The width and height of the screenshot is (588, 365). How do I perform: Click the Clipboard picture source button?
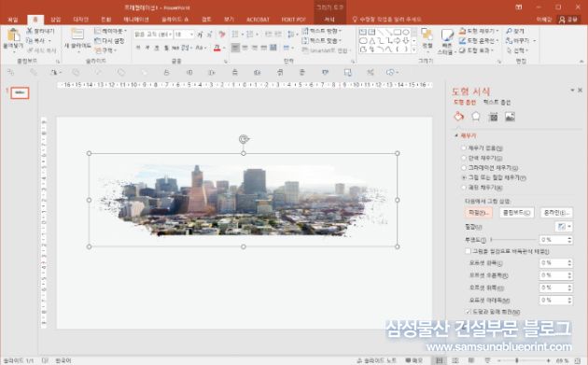[x=517, y=213]
